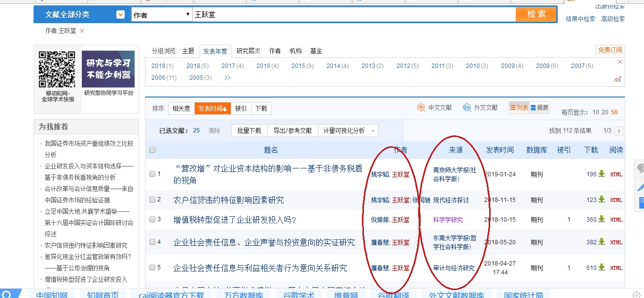Open the 文献全部分类 category dropdown arrow
The image size is (644, 298).
point(120,15)
